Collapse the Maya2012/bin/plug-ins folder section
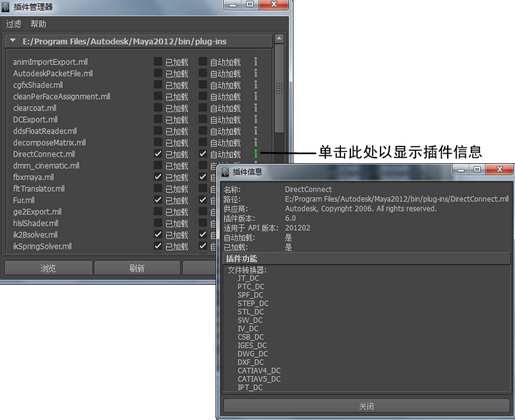Screen dimensions: 515x420 [13, 41]
